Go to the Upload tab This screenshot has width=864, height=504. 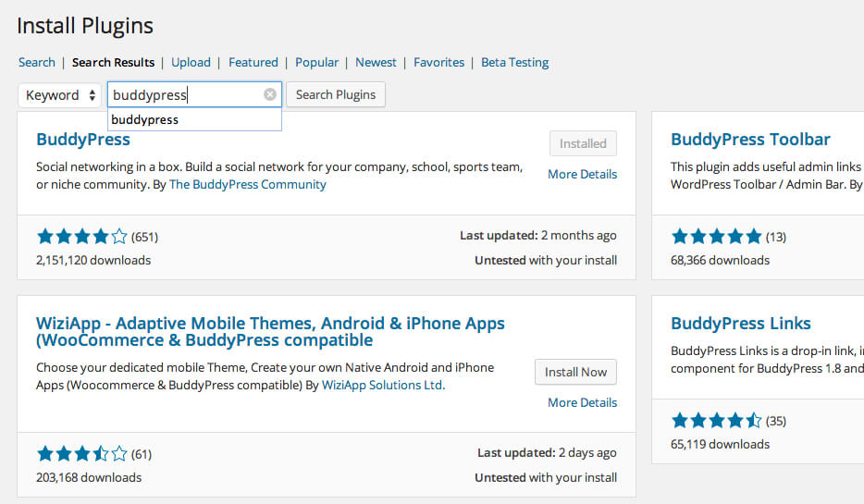191,62
